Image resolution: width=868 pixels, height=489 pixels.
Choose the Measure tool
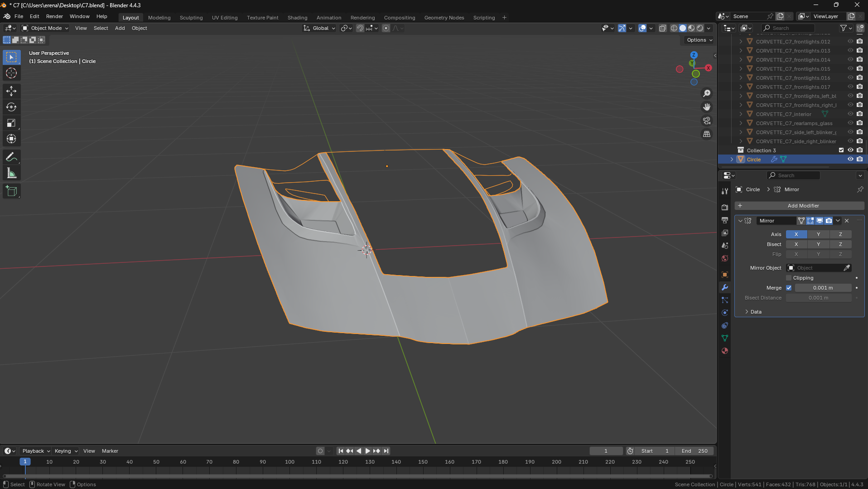click(x=11, y=173)
